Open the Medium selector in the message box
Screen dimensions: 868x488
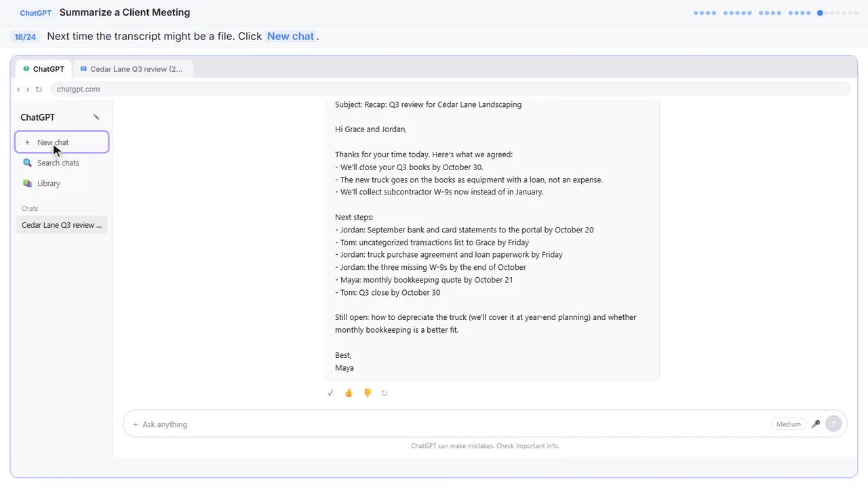(788, 424)
